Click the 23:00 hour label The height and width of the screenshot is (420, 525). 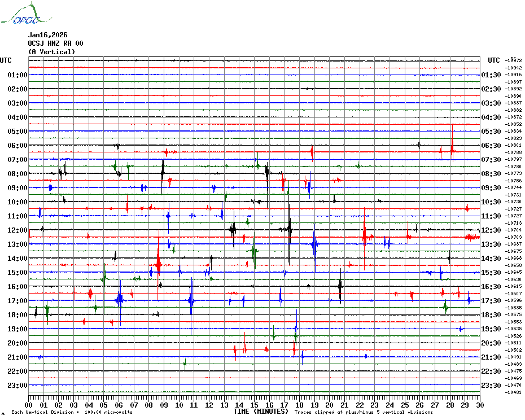[17, 385]
